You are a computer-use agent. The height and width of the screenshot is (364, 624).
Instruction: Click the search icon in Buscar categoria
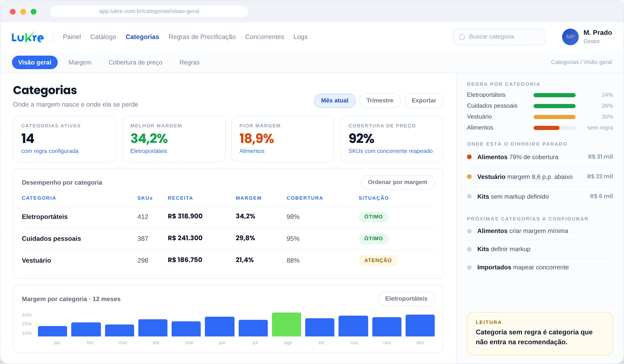pos(462,37)
